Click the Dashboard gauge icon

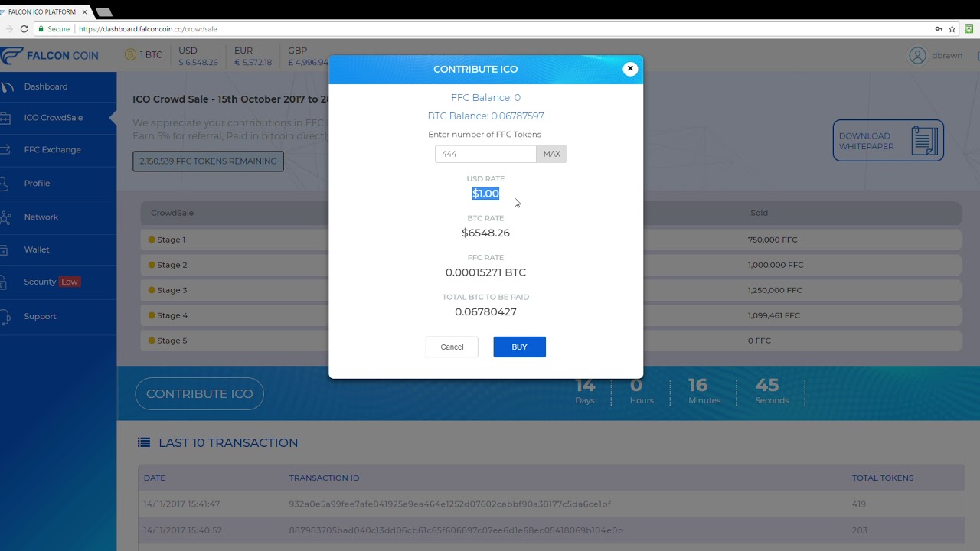pos(5,86)
